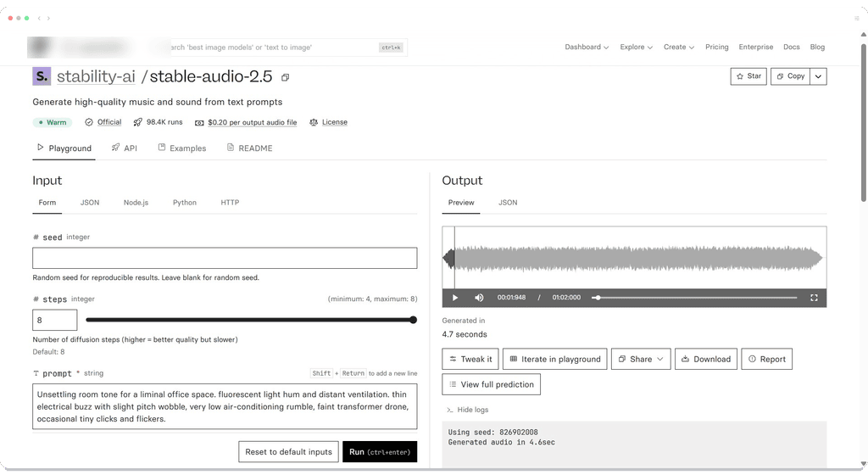868x475 pixels.
Task: Switch to the API tab
Action: (x=124, y=148)
